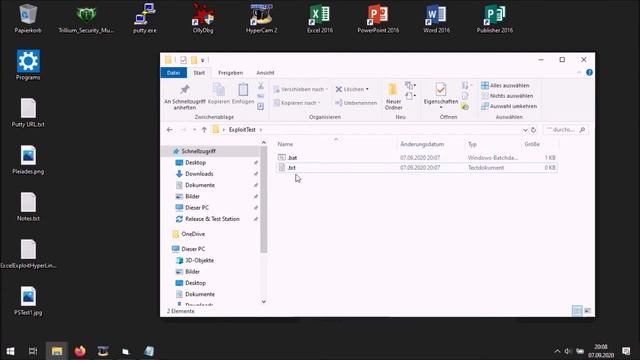Image resolution: width=640 pixels, height=360 pixels.
Task: Sort by the Typ column header
Action: pyautogui.click(x=493, y=144)
